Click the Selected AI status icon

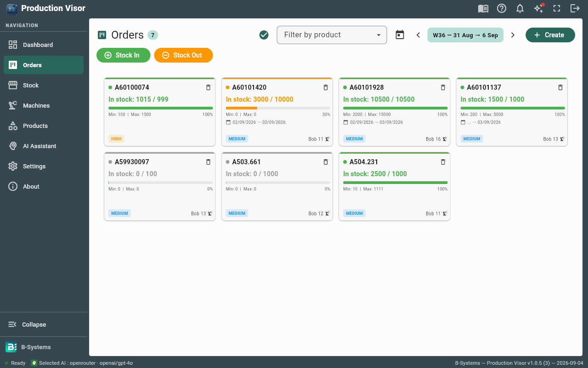pyautogui.click(x=34, y=363)
